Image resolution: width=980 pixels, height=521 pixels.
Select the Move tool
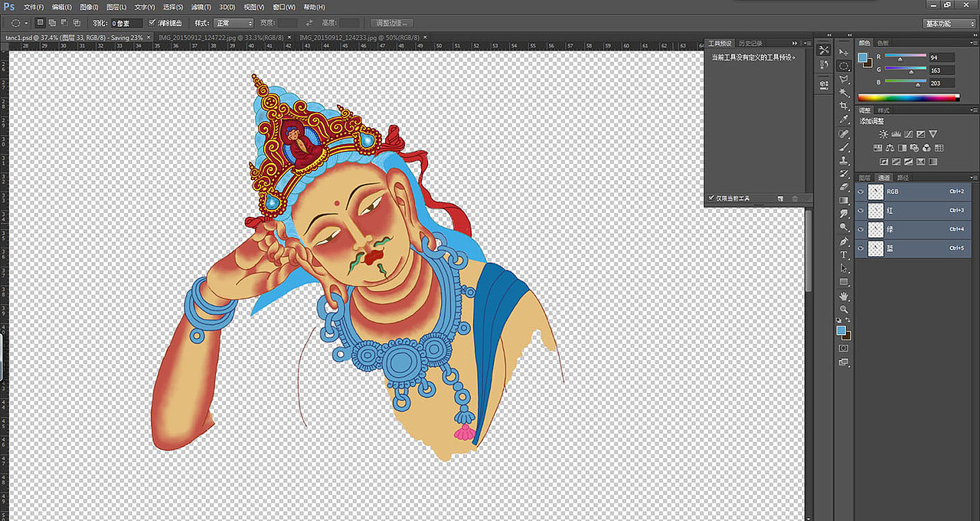click(x=844, y=52)
